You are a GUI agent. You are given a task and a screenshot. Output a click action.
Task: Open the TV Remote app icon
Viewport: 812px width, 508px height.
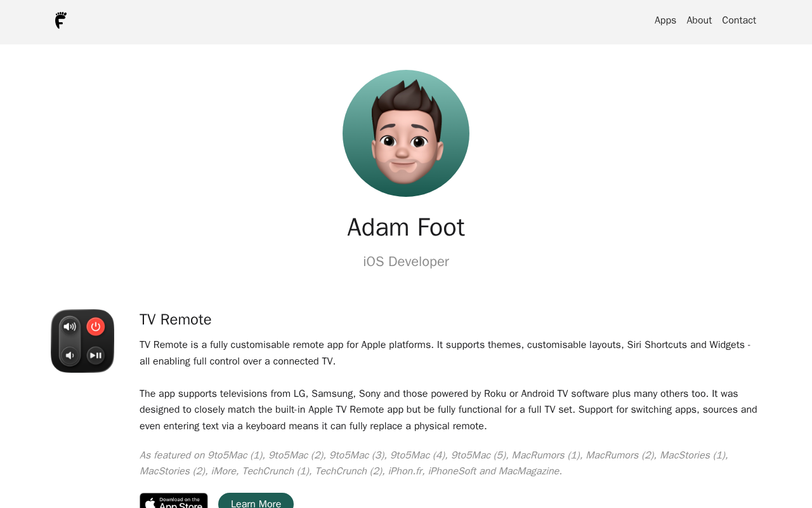point(82,341)
